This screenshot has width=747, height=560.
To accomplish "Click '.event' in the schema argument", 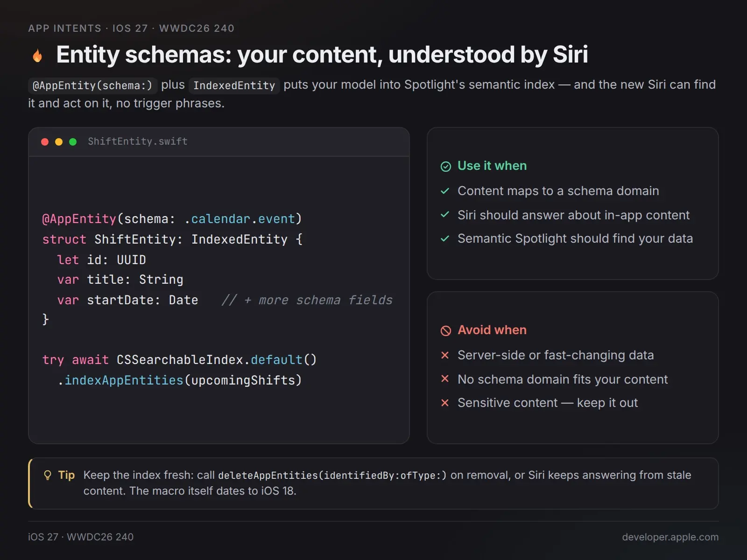I will [x=273, y=219].
